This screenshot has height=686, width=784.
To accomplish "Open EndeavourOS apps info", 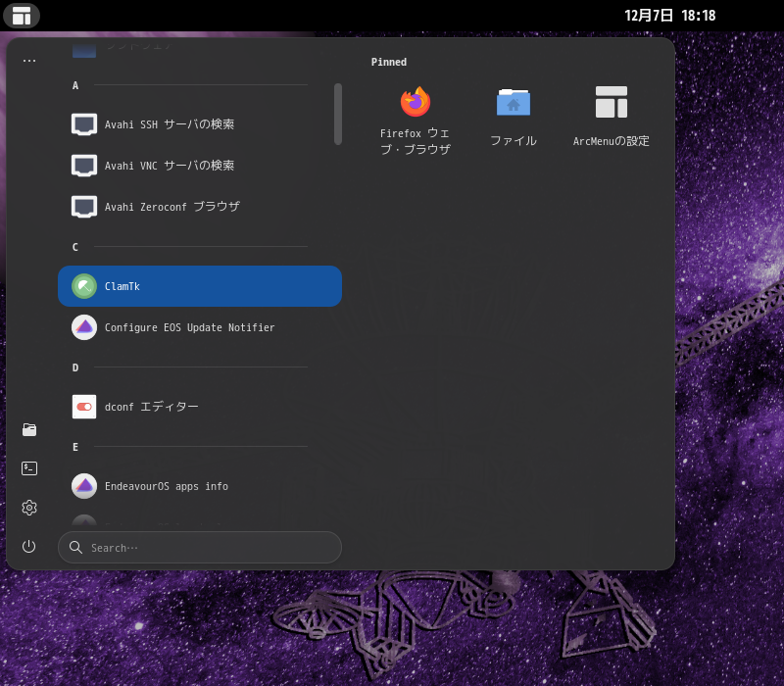I will click(x=200, y=486).
